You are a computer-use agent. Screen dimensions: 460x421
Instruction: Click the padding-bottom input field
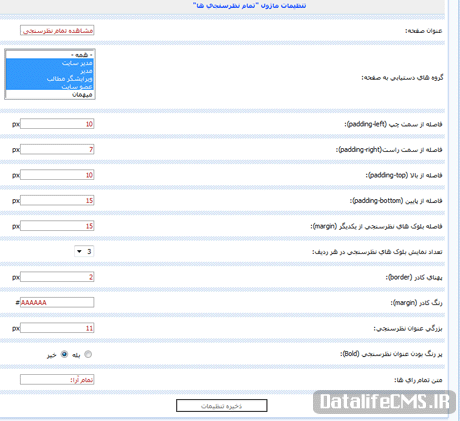click(x=57, y=200)
